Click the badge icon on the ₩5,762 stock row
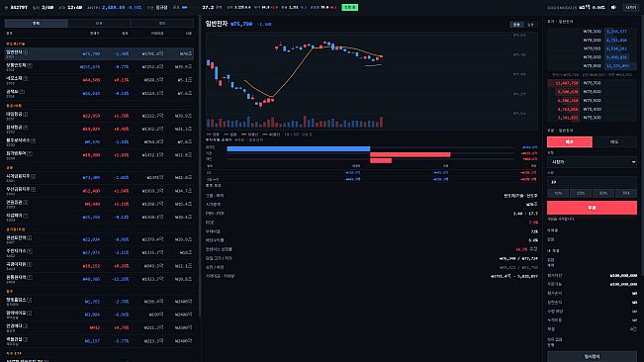The height and width of the screenshot is (362, 644). [x=30, y=300]
